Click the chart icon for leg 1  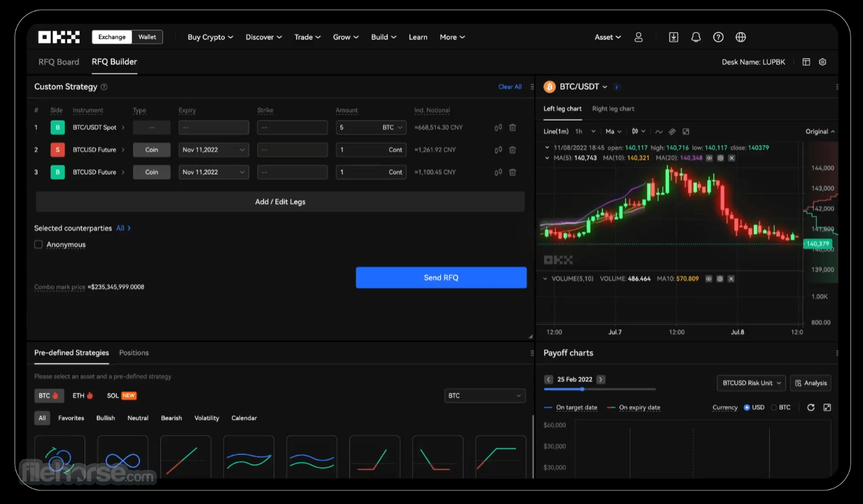pyautogui.click(x=498, y=127)
